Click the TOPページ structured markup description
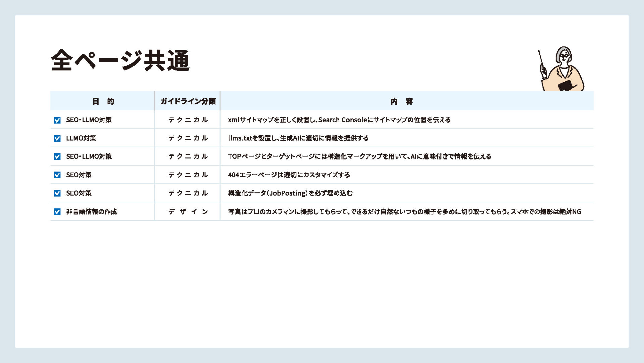644x363 pixels. [359, 156]
